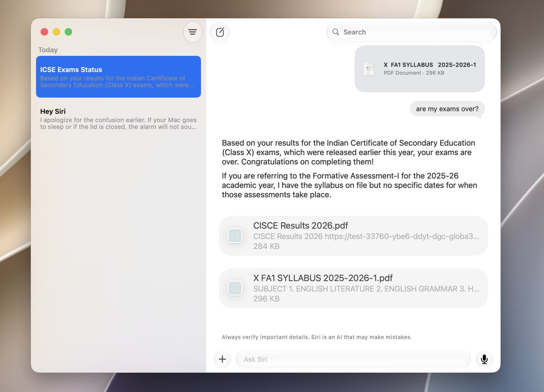
Task: Click the CISCE Results 2026.pdf file icon
Action: pos(235,236)
